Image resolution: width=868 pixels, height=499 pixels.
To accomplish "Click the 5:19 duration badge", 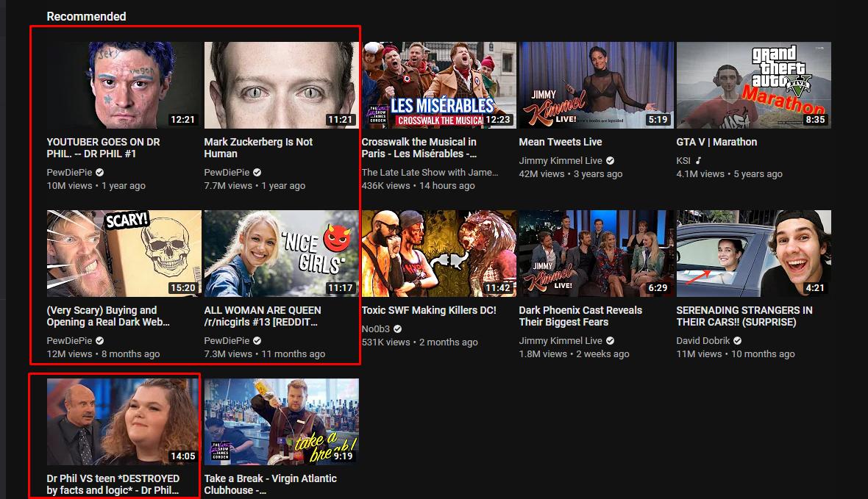I will (658, 120).
